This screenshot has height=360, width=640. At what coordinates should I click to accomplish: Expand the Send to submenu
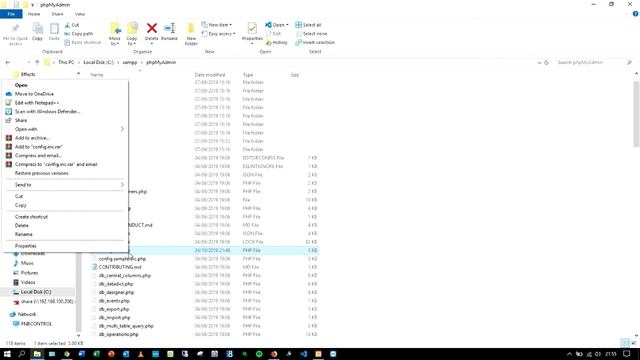[x=65, y=185]
